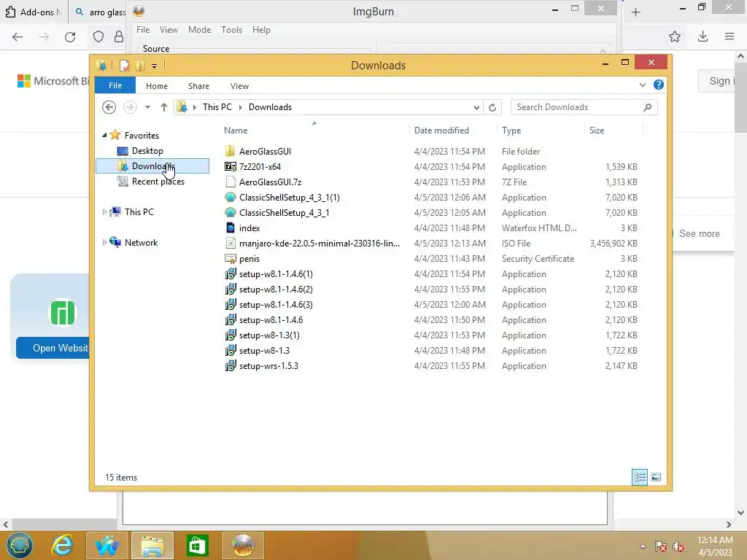Select the manjaro ISO file icon
This screenshot has width=747, height=560.
(x=230, y=244)
